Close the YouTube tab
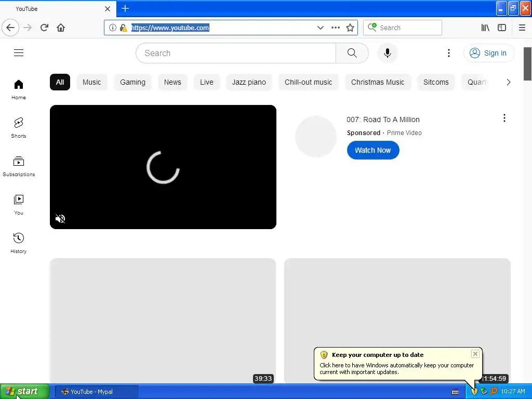 (x=107, y=9)
